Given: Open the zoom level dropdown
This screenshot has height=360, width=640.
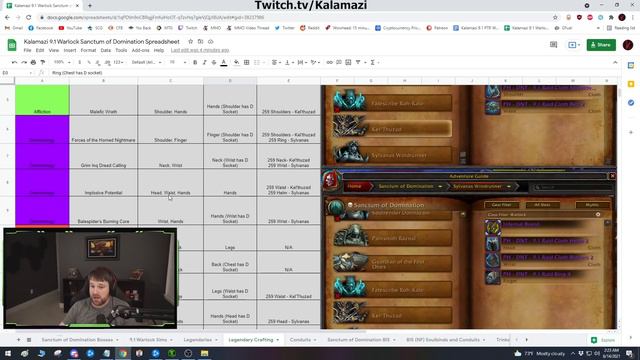Looking at the screenshot, I should 62,62.
